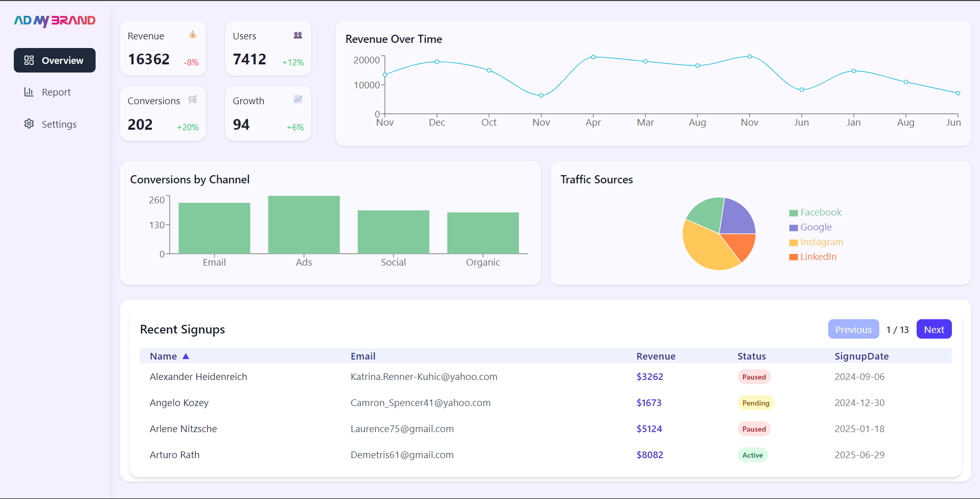Go to Settings in the sidebar
Image resolution: width=980 pixels, height=499 pixels.
(55, 124)
